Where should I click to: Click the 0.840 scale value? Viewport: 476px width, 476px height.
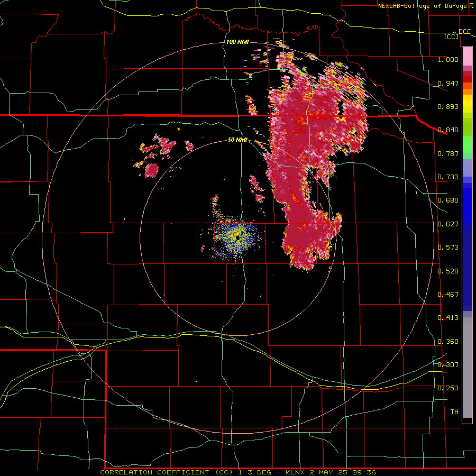click(448, 130)
